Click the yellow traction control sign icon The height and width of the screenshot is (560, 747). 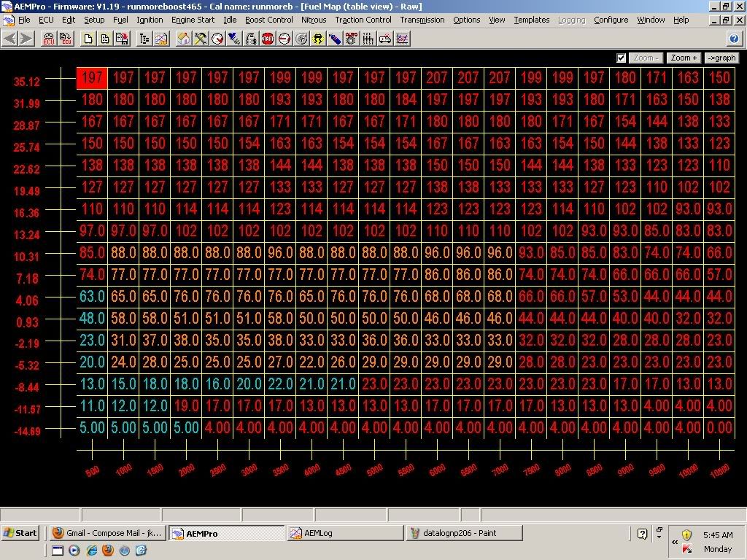pyautogui.click(x=318, y=39)
